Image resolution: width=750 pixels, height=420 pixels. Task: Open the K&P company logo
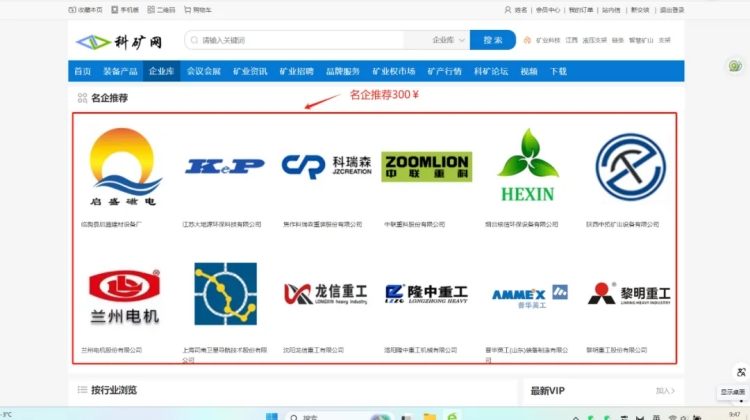point(224,166)
